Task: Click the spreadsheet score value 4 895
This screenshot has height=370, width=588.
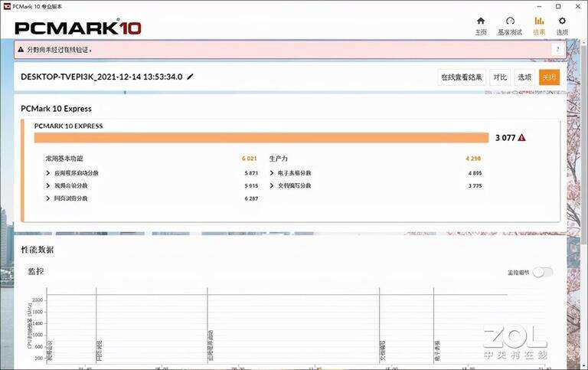Action: click(x=475, y=173)
